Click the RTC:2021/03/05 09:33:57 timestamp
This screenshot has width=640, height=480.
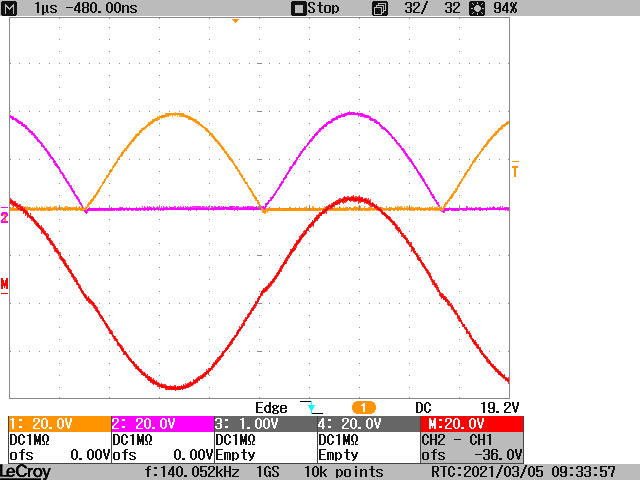(x=523, y=472)
